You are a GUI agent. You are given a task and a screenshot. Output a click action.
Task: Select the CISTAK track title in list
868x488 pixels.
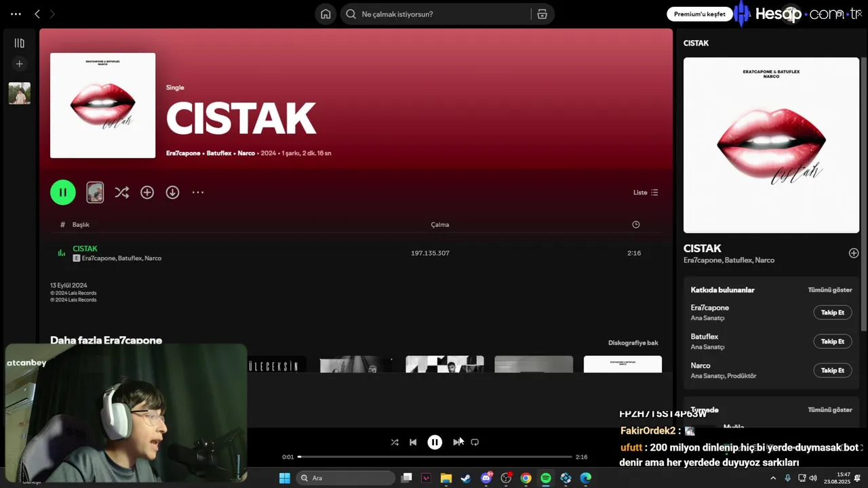[x=85, y=249]
